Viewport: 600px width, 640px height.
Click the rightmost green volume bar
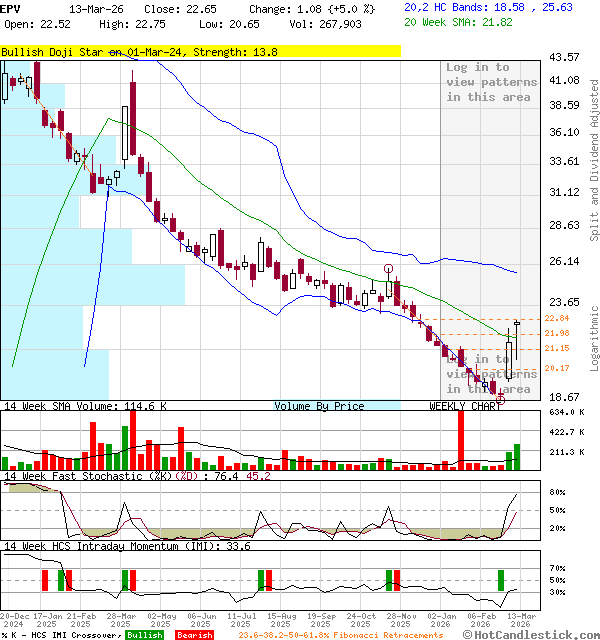(517, 457)
